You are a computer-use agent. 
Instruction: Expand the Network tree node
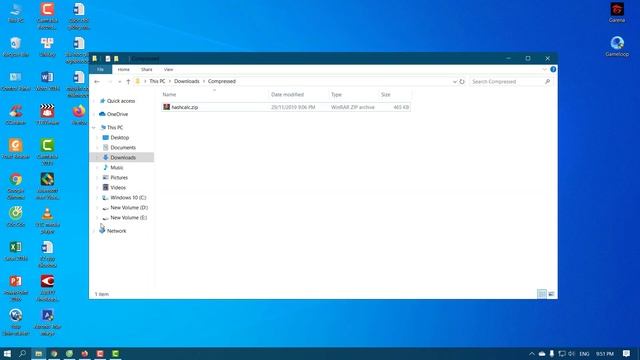[x=94, y=231]
